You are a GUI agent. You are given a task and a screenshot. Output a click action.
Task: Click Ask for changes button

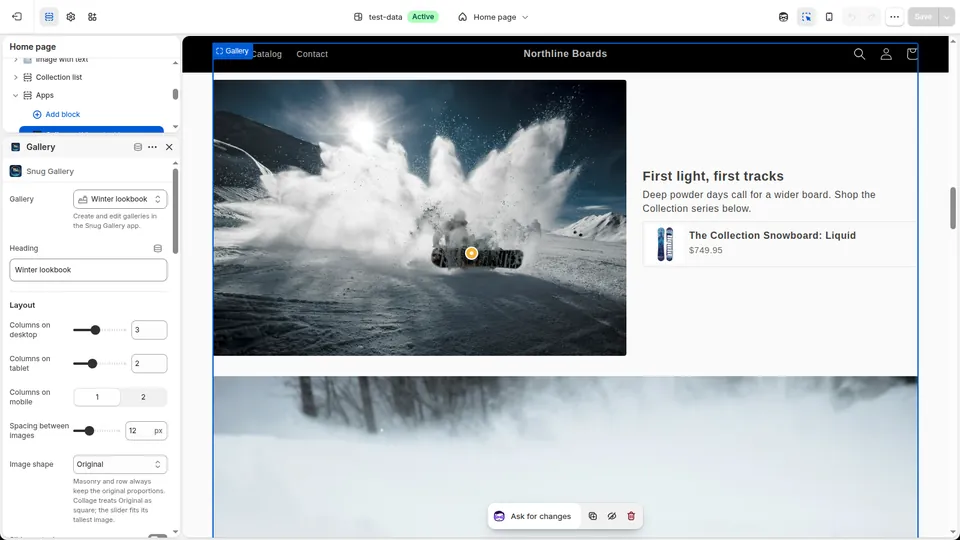click(532, 517)
